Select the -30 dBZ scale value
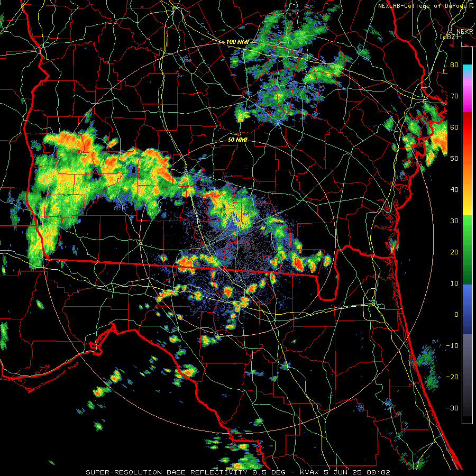The height and width of the screenshot is (476, 476). [452, 409]
